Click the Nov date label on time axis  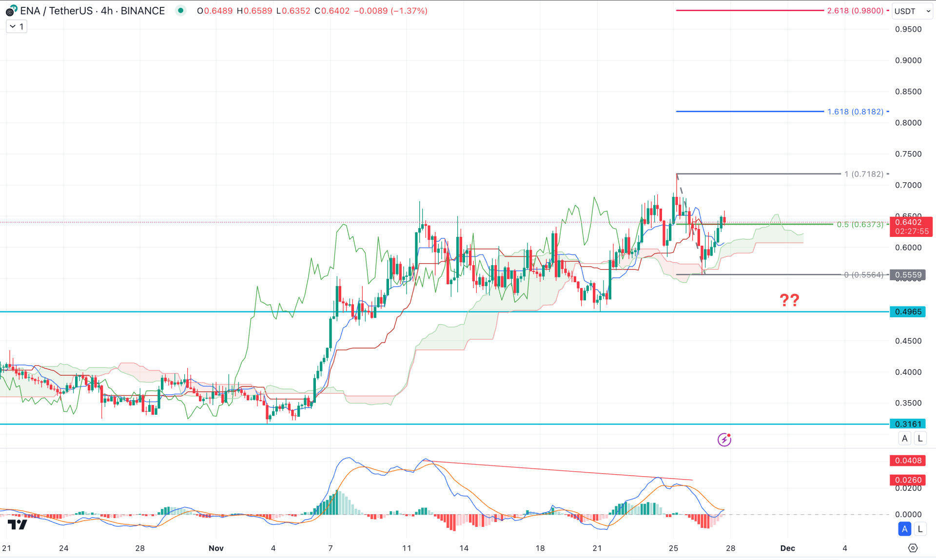coord(216,548)
